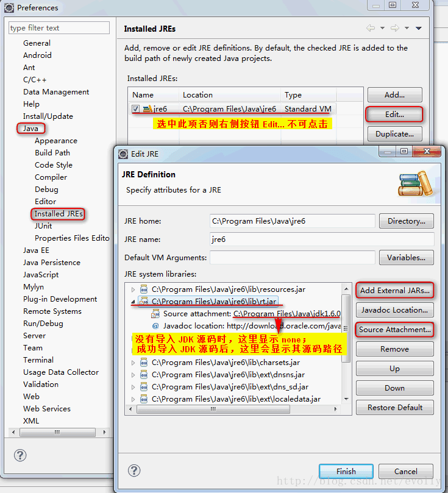Open the forward history dropdown arrow

point(407,28)
